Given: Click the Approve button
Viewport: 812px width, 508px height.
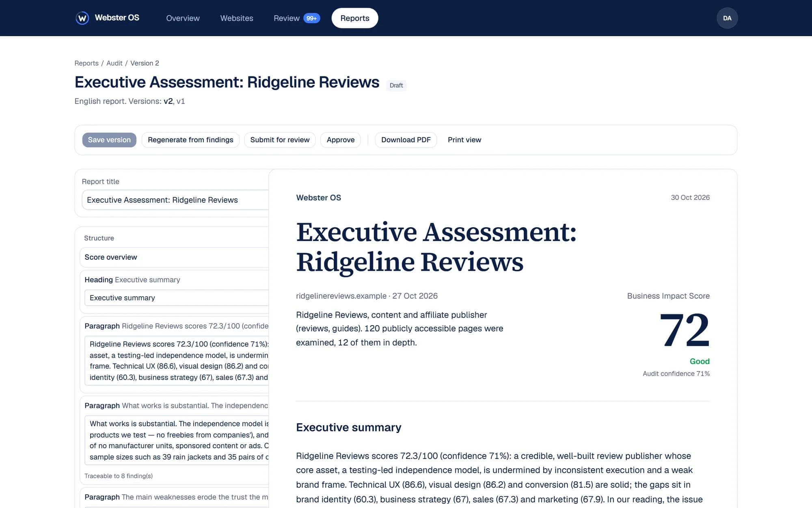Looking at the screenshot, I should coord(341,140).
